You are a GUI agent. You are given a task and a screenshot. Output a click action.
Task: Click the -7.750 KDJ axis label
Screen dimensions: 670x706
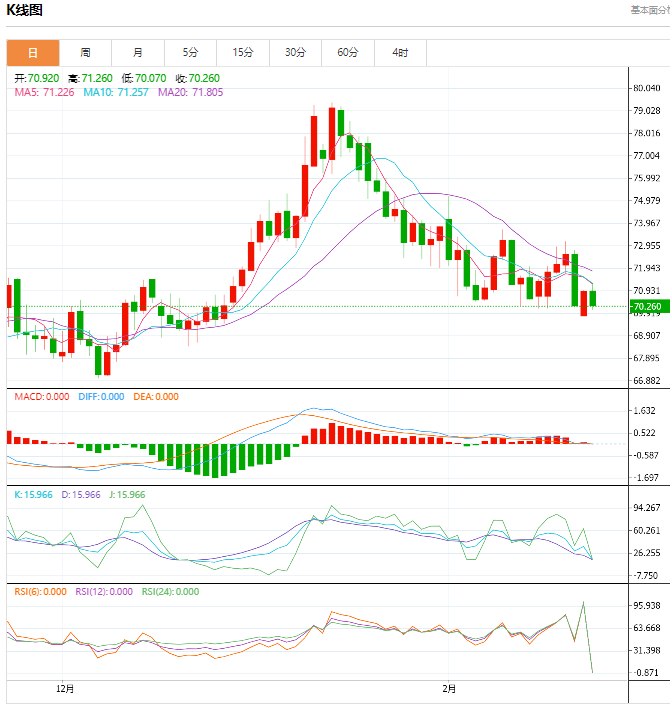tap(646, 575)
